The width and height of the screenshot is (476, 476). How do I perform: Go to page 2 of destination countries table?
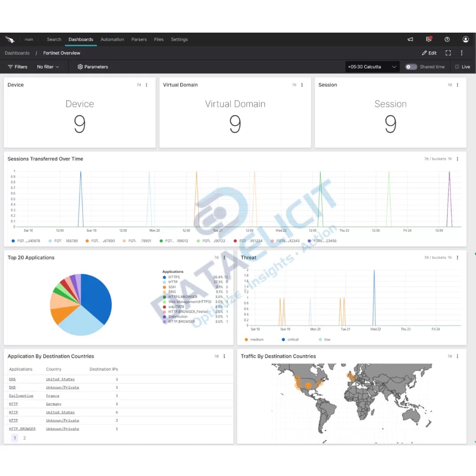coord(24,438)
